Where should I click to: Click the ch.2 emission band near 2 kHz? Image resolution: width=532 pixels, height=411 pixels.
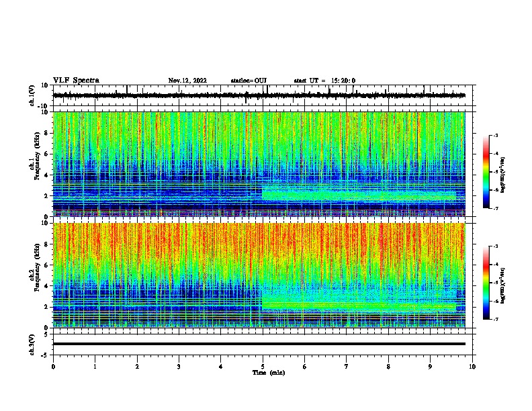359,305
